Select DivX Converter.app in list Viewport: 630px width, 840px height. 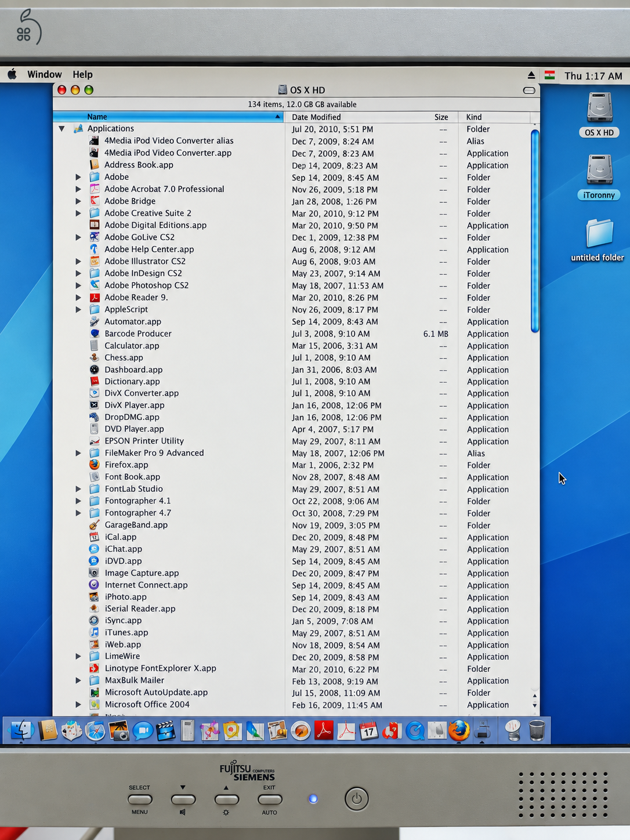[296, 393]
